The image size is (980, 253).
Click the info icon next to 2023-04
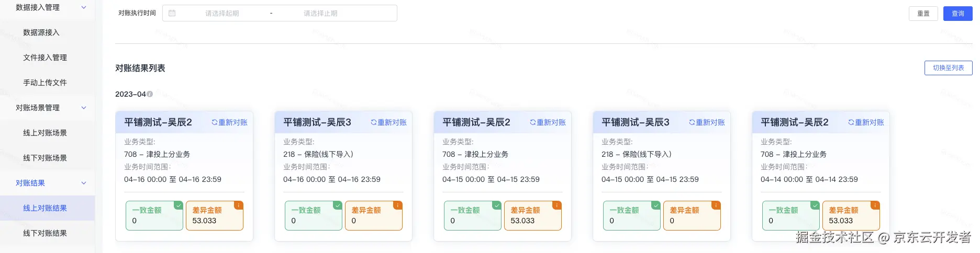(x=150, y=94)
